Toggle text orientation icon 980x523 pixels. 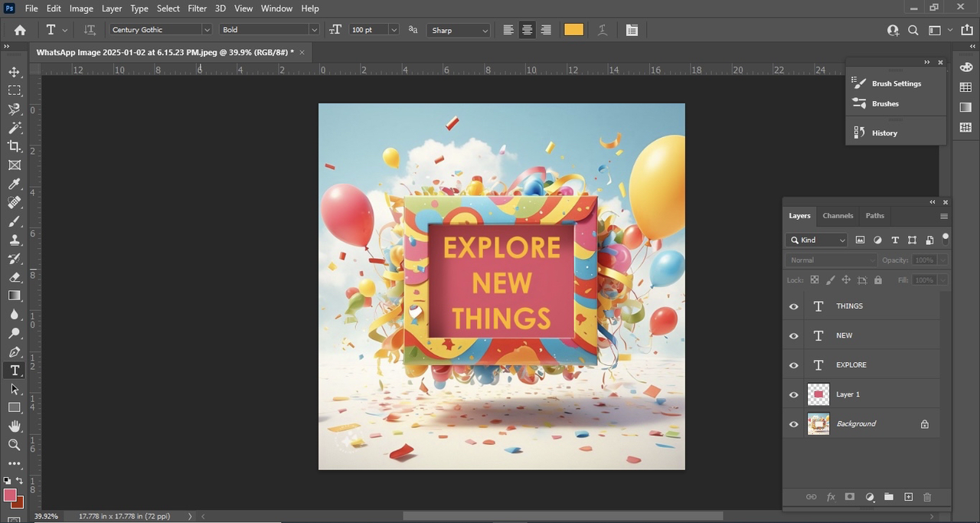tap(90, 30)
